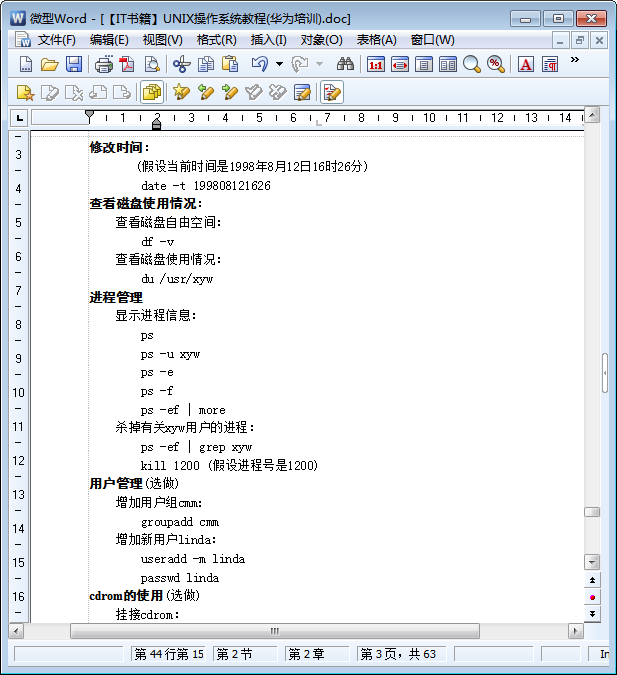Image resolution: width=617 pixels, height=675 pixels.
Task: Open the undo history dropdown arrow
Action: (x=279, y=65)
